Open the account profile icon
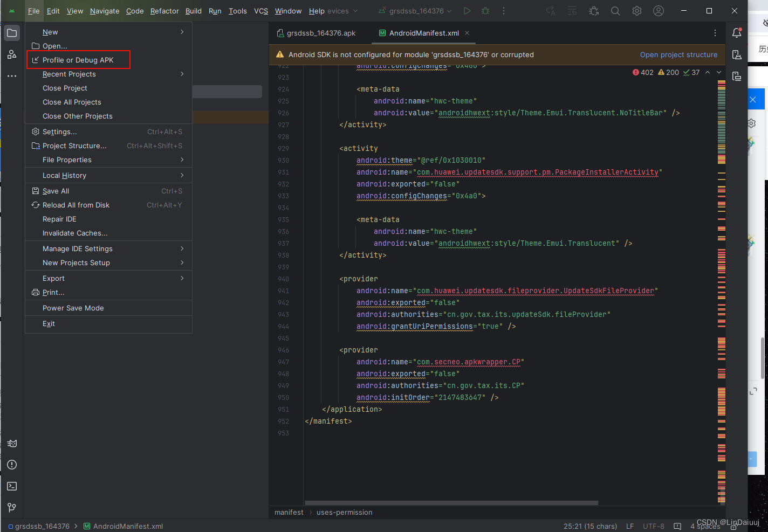 659,11
